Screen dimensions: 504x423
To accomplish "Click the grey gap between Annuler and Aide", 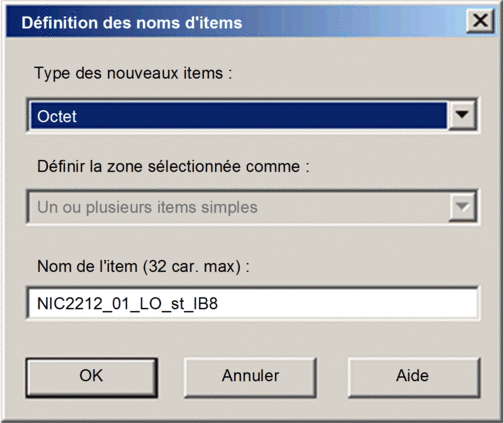I will click(332, 377).
